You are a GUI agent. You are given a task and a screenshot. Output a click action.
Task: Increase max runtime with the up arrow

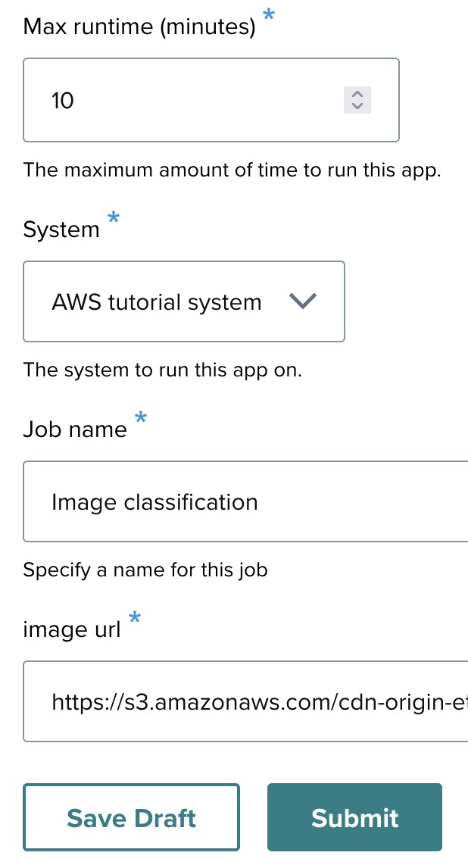pos(357,94)
